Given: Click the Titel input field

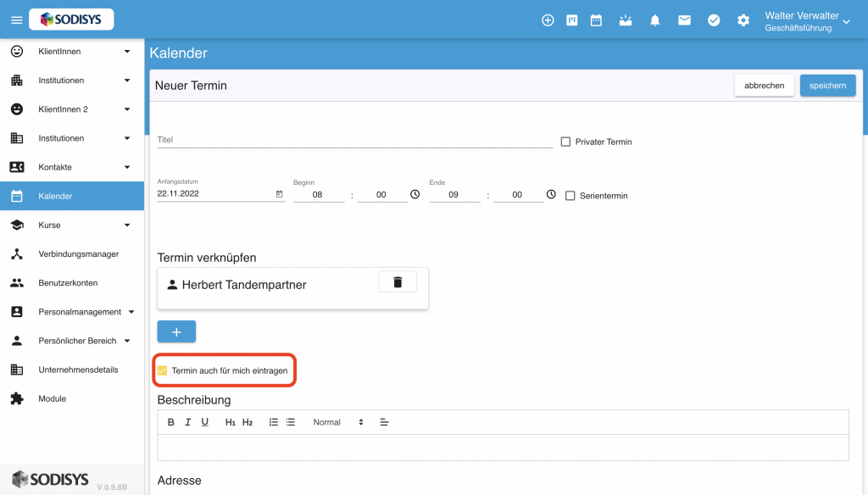Looking at the screenshot, I should 355,140.
